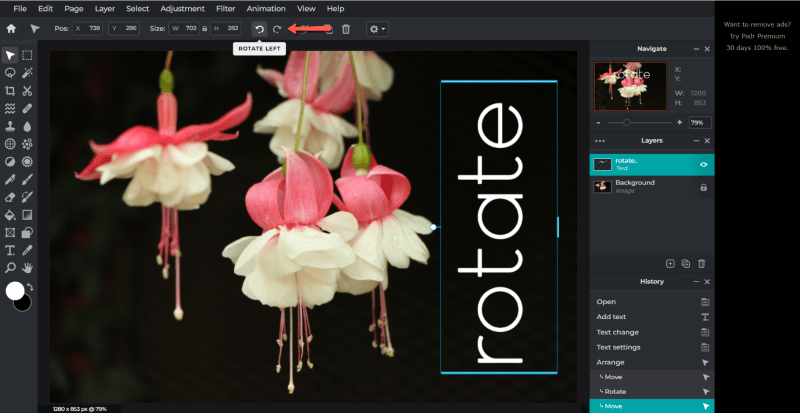The width and height of the screenshot is (800, 413).
Task: Open the View menu
Action: coord(306,9)
